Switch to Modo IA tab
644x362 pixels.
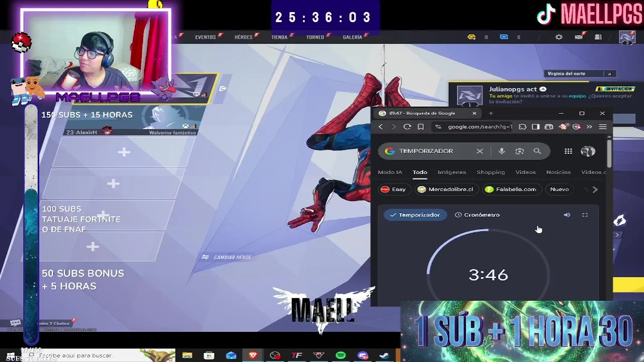pos(390,172)
